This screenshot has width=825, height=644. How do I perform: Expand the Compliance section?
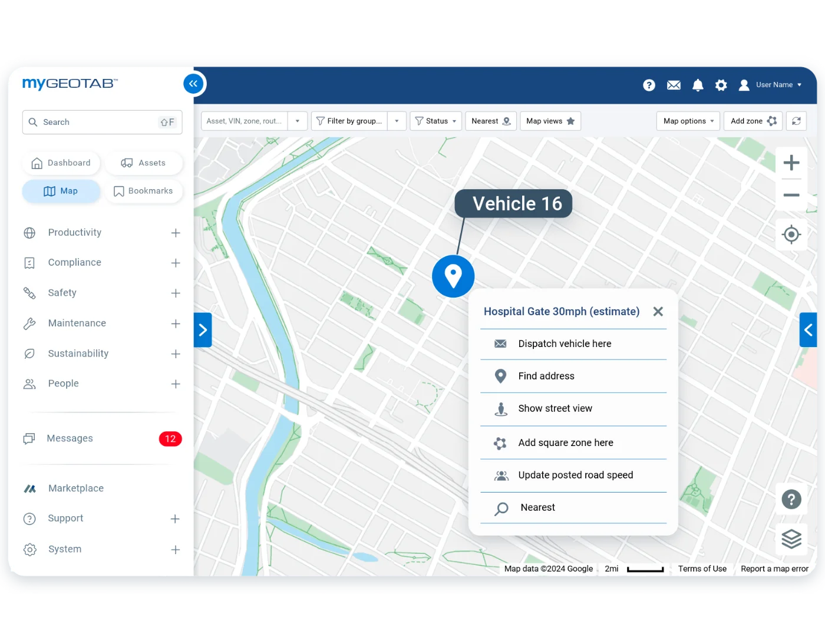click(x=176, y=263)
